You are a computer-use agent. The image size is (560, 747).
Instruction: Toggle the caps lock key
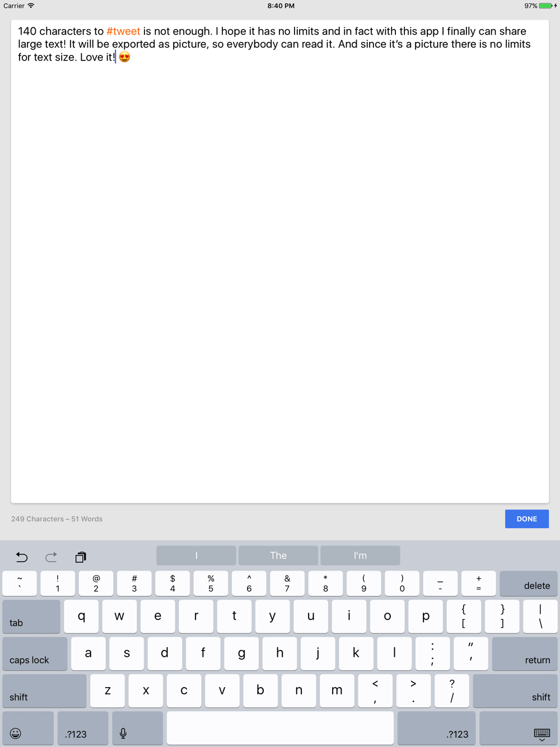(x=35, y=653)
